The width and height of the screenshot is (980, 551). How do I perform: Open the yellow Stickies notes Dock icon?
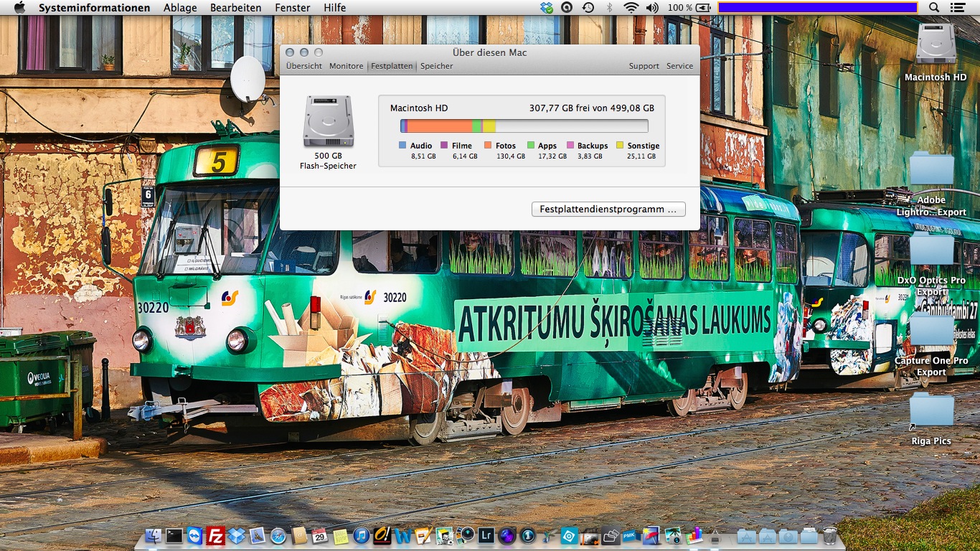coord(340,535)
